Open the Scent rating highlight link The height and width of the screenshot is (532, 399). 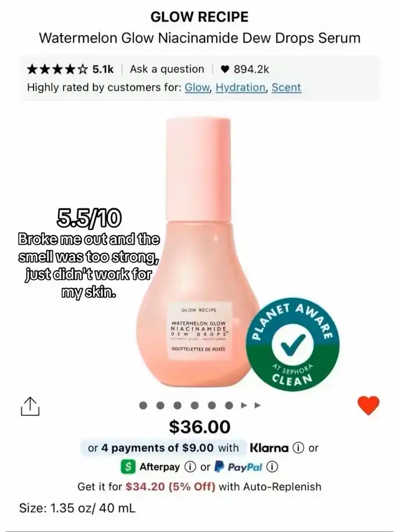(286, 87)
